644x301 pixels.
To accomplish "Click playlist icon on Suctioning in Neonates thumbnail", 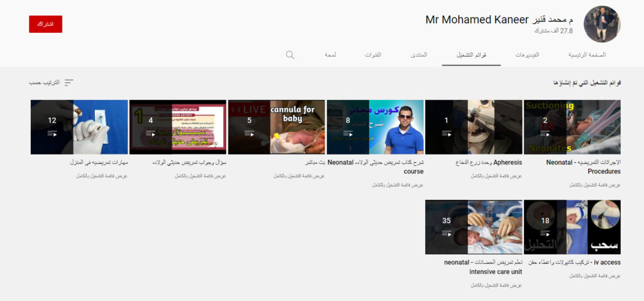I will coord(545,133).
